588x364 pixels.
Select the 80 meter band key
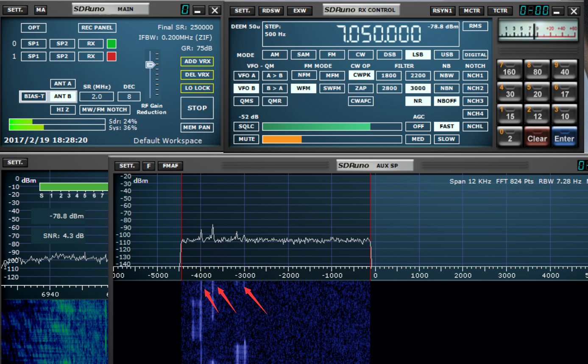[x=537, y=69]
